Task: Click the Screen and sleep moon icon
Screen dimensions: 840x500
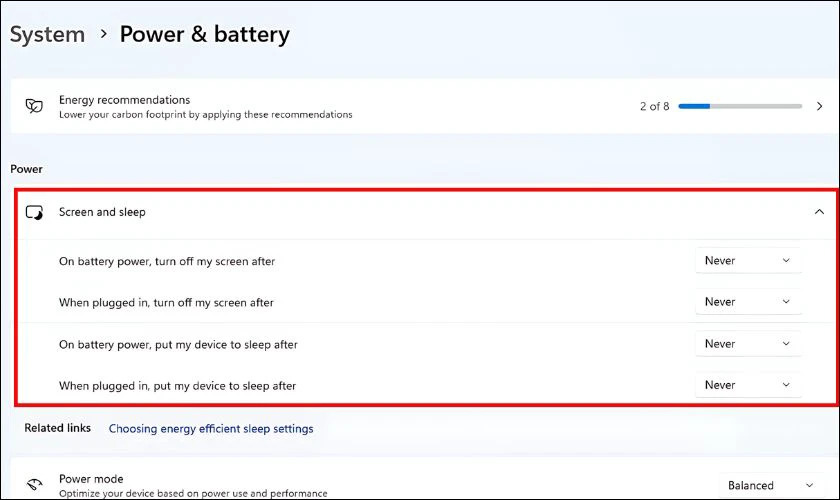Action: pos(34,212)
